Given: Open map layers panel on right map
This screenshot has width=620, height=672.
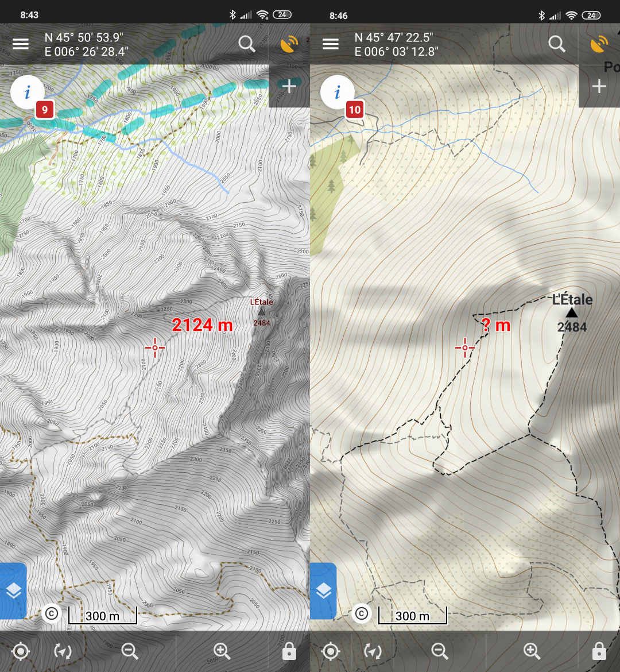Looking at the screenshot, I should 323,590.
